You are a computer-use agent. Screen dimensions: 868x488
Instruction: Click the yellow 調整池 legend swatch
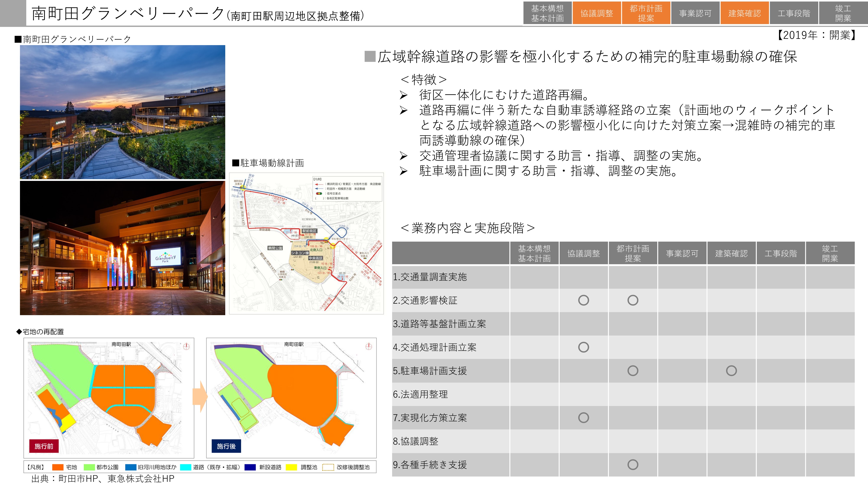pos(291,467)
